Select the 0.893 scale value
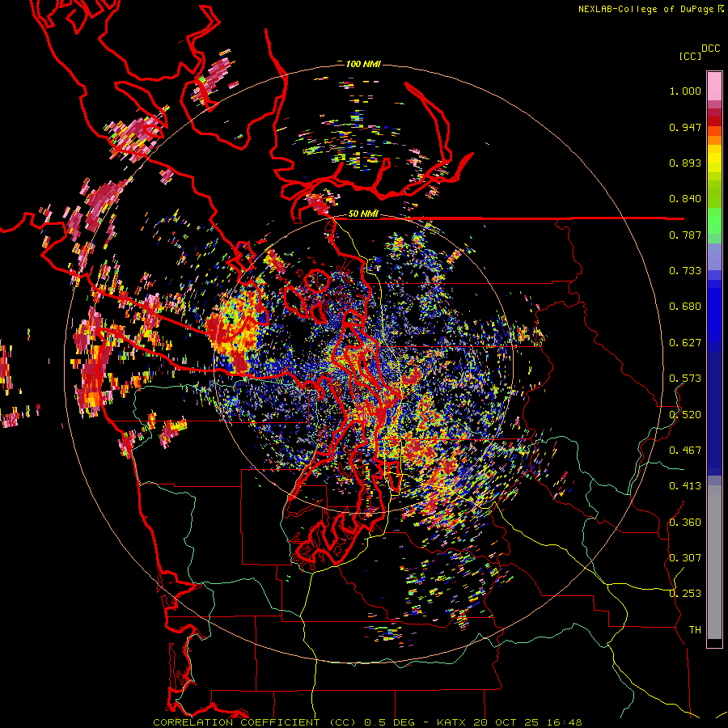Viewport: 728px width, 728px height. (x=685, y=163)
